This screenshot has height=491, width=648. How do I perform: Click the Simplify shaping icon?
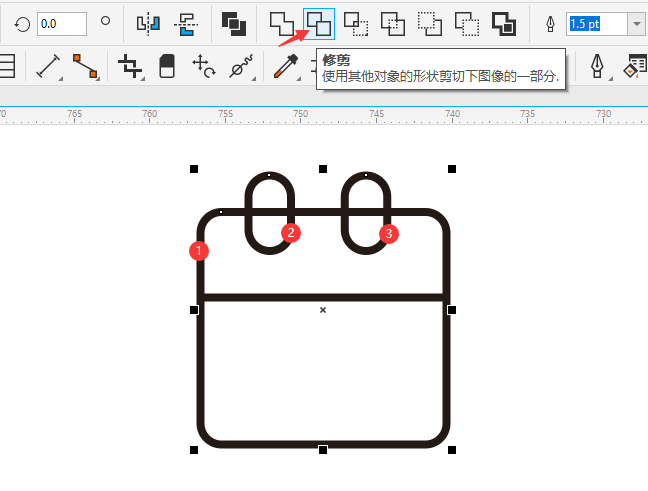[393, 24]
